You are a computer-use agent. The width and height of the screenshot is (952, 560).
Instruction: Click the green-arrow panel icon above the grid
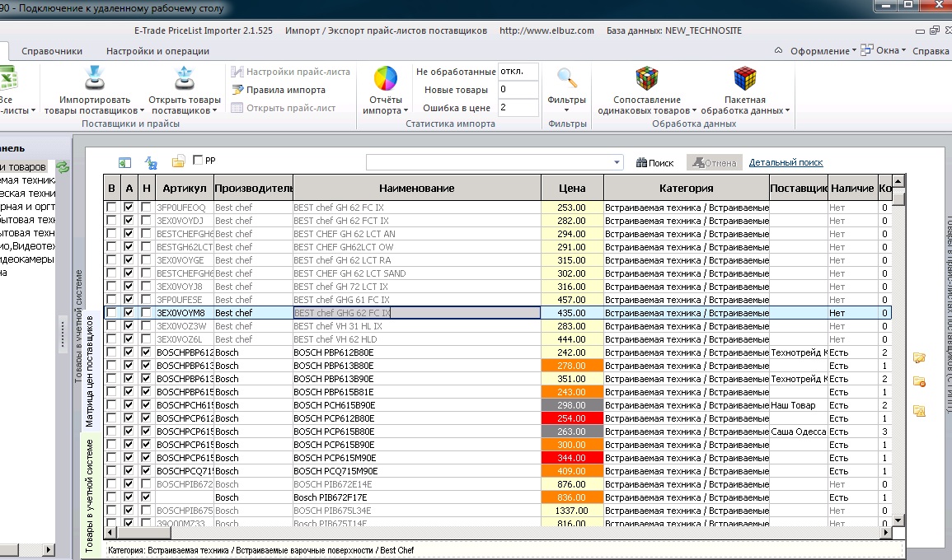(x=124, y=162)
